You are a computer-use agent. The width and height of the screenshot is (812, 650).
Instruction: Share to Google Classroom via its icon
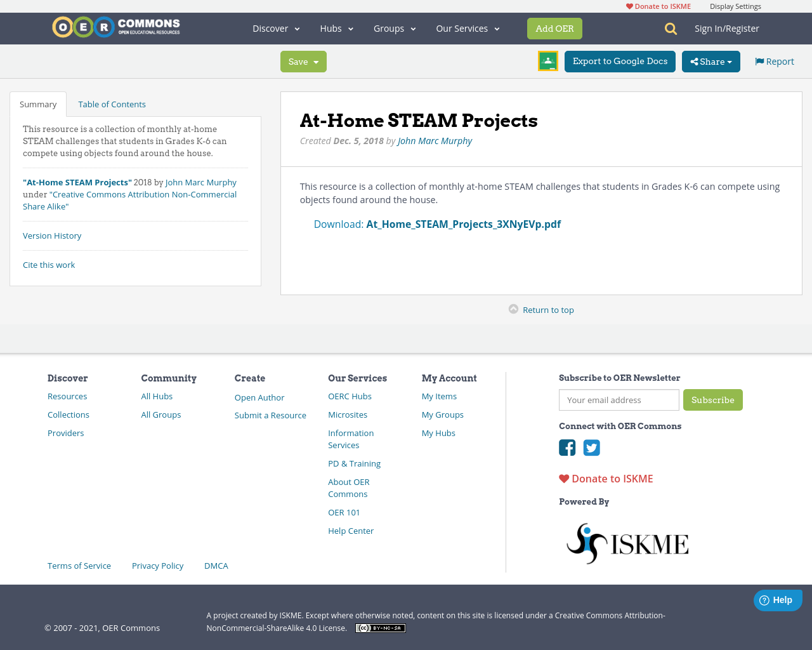click(x=547, y=60)
